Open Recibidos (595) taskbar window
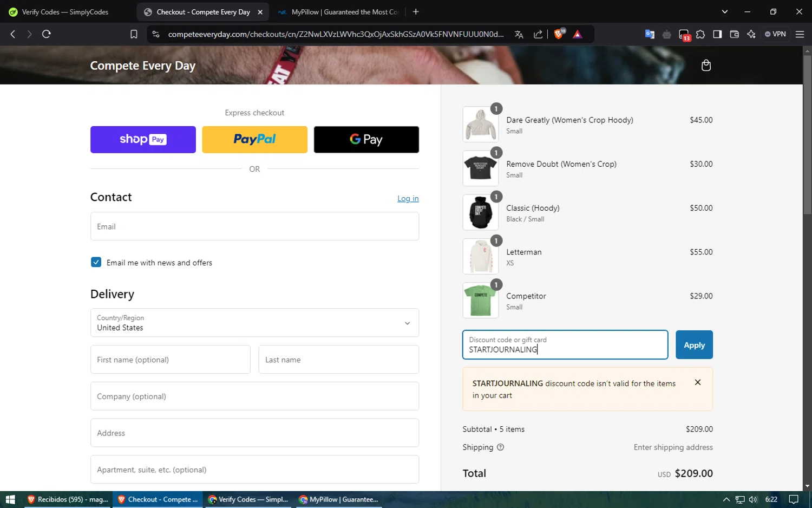Image resolution: width=812 pixels, height=508 pixels. click(x=67, y=499)
